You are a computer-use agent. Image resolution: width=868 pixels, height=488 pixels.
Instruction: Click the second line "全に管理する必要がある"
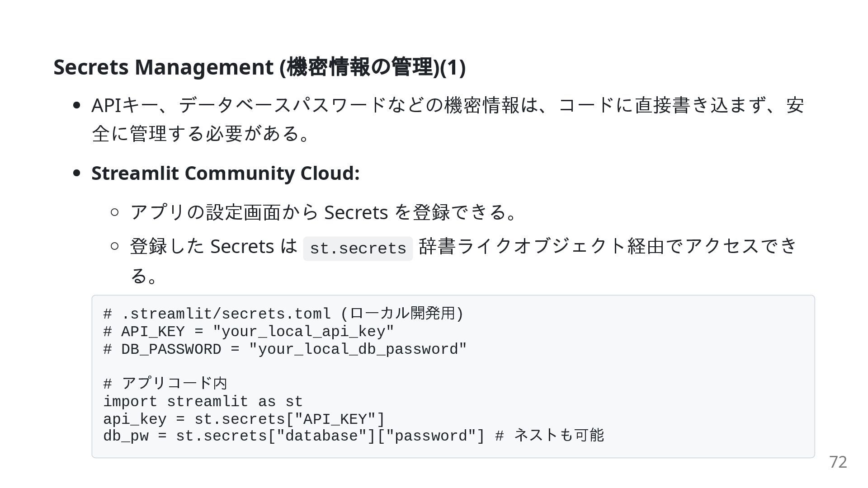tap(200, 133)
